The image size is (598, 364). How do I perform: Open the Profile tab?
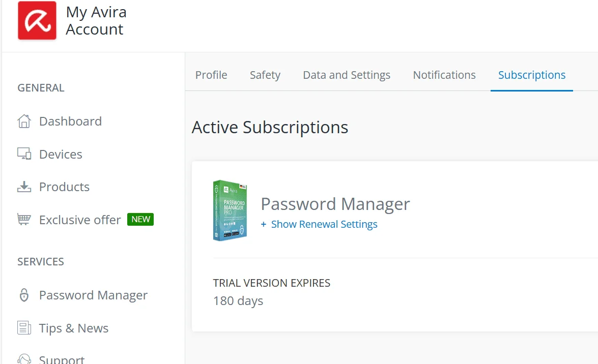(211, 75)
